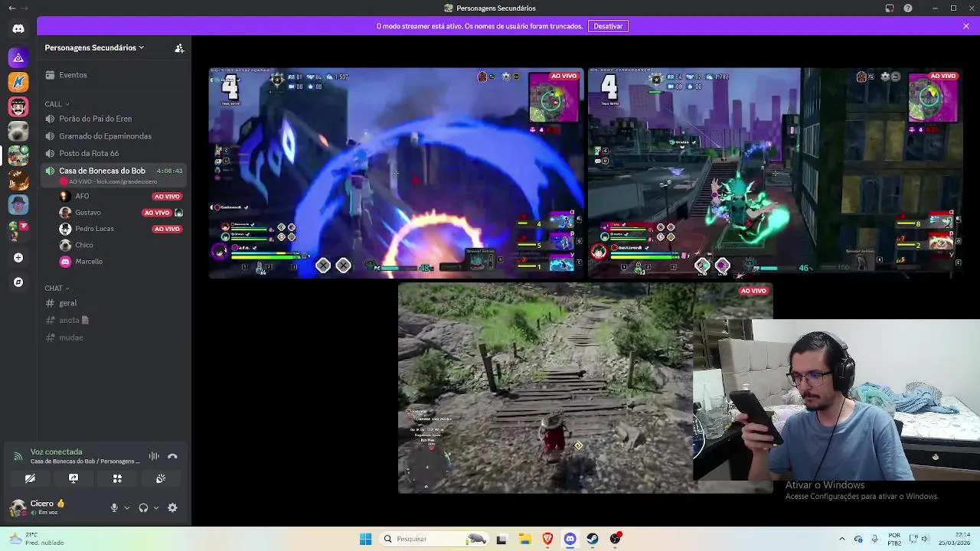Toggle camera on in voice panel

(30, 478)
